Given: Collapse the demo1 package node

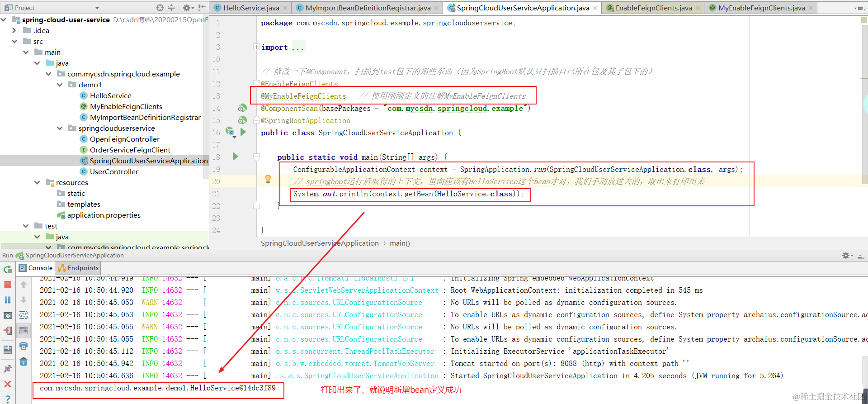Looking at the screenshot, I should pos(60,85).
